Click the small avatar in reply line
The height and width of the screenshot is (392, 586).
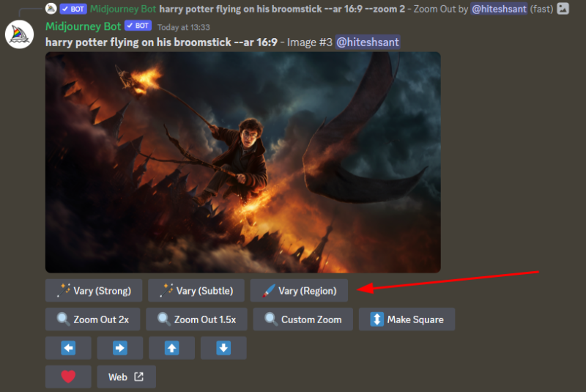[x=51, y=9]
